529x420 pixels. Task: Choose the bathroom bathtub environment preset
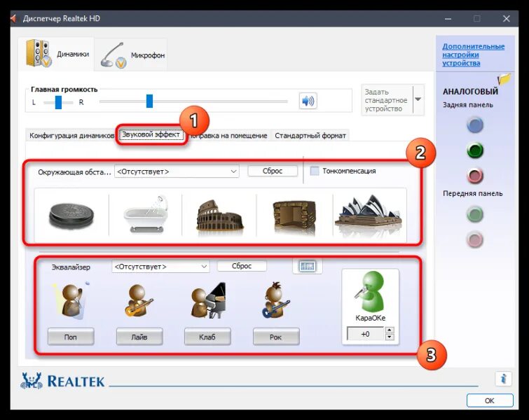[x=146, y=214]
